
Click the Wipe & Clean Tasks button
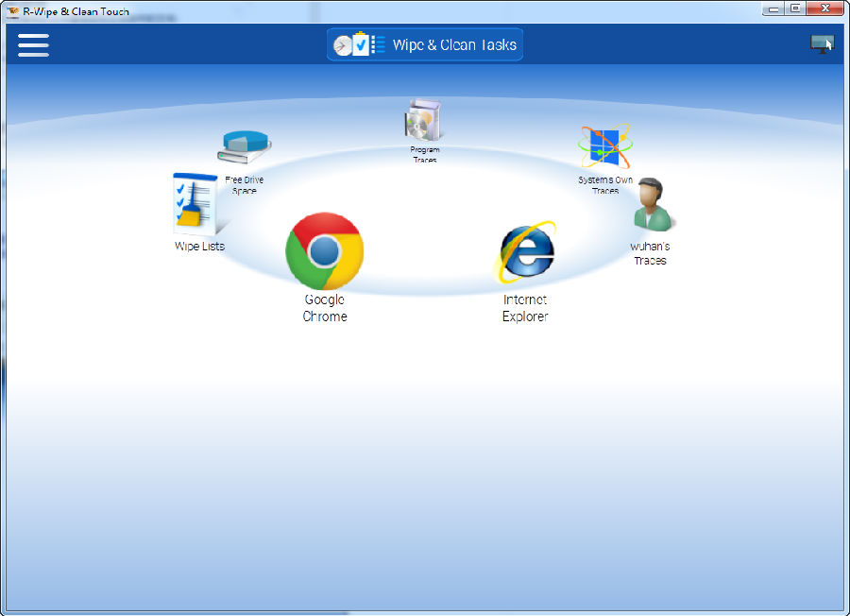[424, 44]
